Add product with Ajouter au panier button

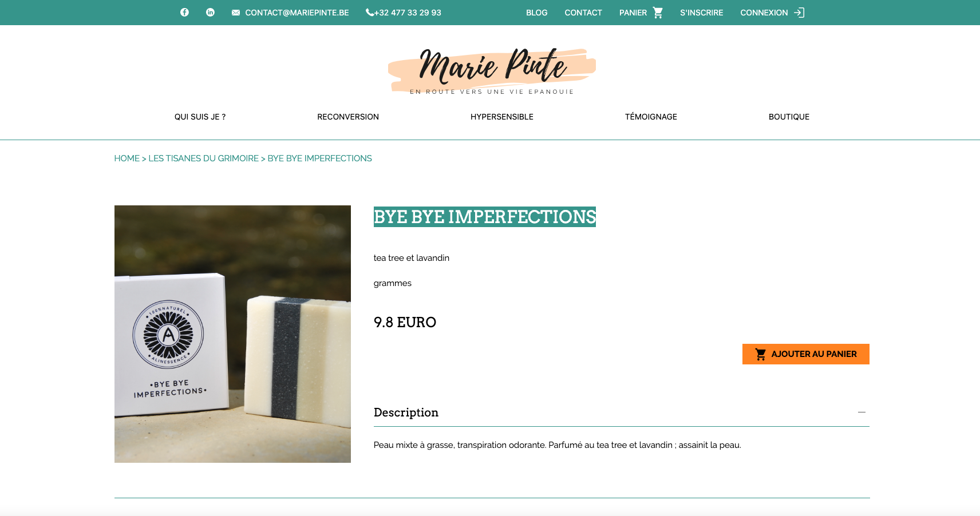(x=805, y=354)
